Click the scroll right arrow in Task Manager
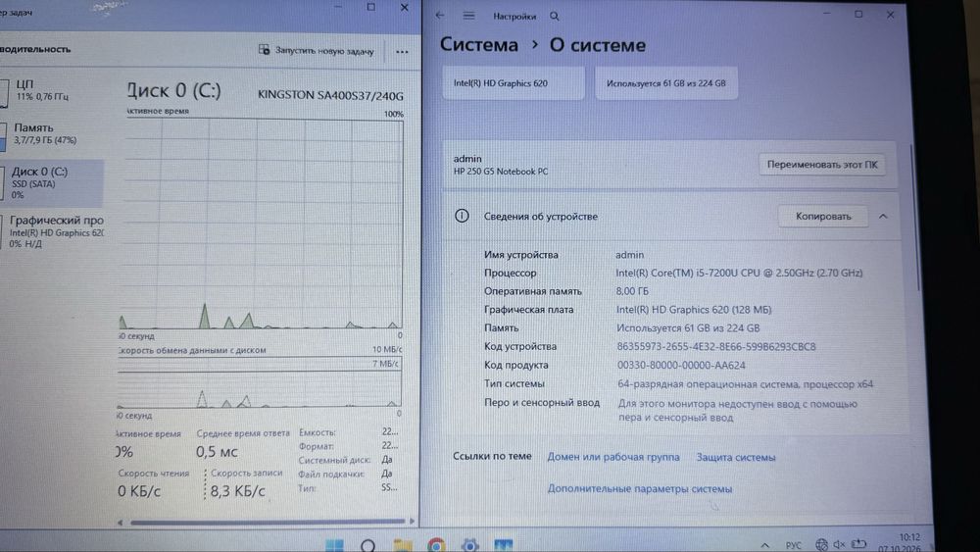 point(412,521)
